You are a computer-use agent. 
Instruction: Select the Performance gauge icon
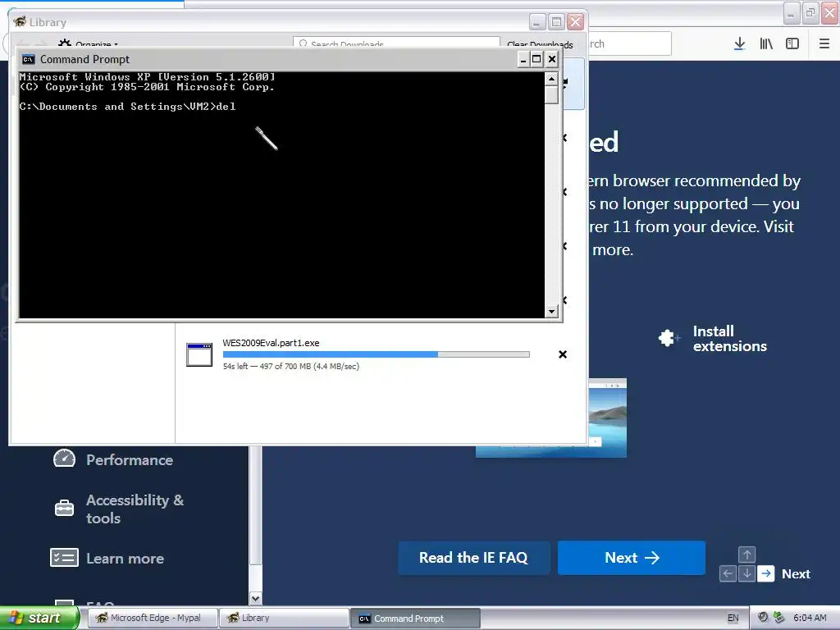[64, 459]
